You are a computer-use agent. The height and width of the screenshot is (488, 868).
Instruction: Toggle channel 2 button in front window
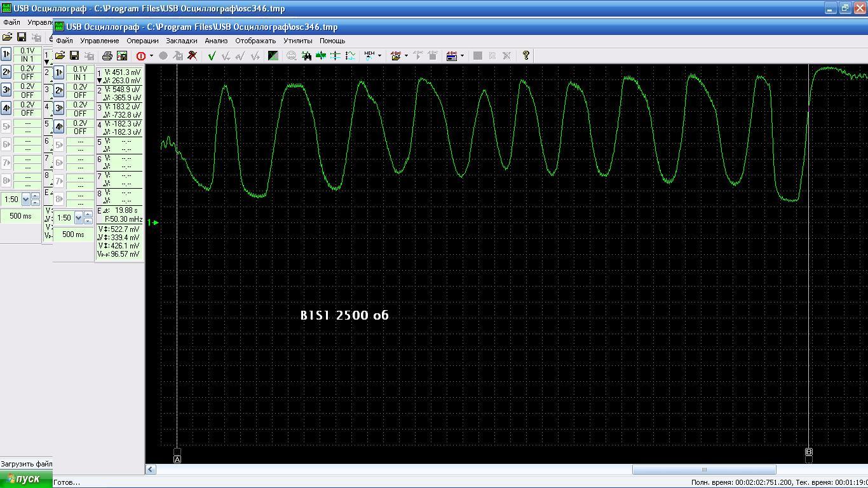point(58,91)
